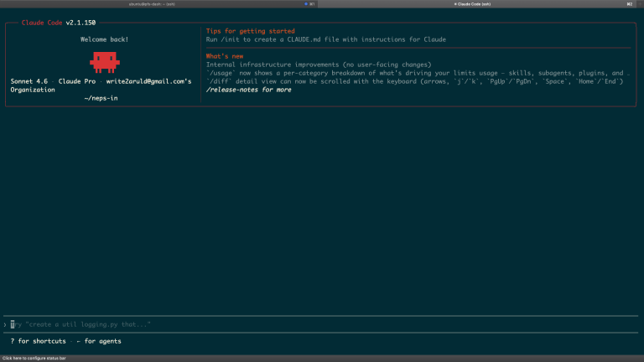Click the 'Claude Code' title text
Viewport: 644px width, 362px height.
click(x=42, y=23)
